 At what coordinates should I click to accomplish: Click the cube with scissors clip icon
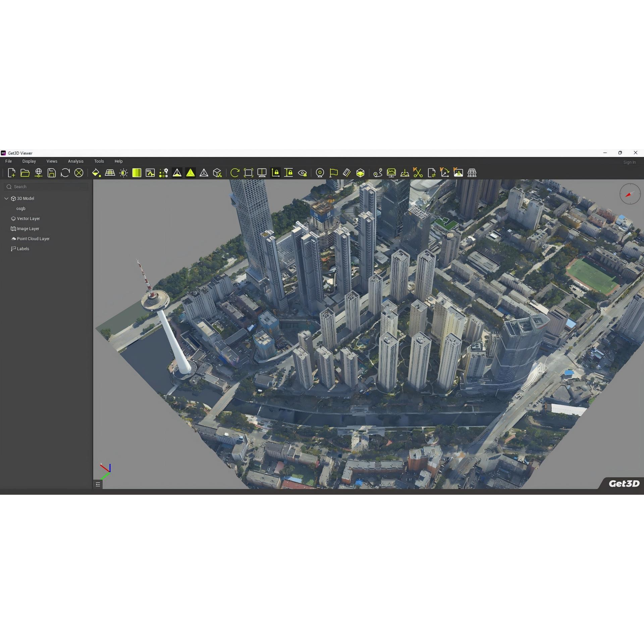tap(217, 173)
